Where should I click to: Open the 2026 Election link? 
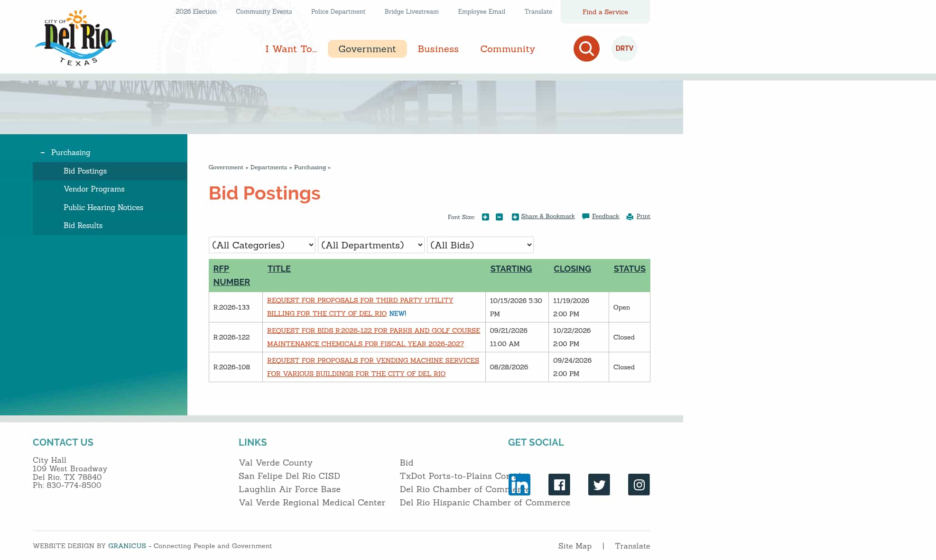[x=196, y=11]
